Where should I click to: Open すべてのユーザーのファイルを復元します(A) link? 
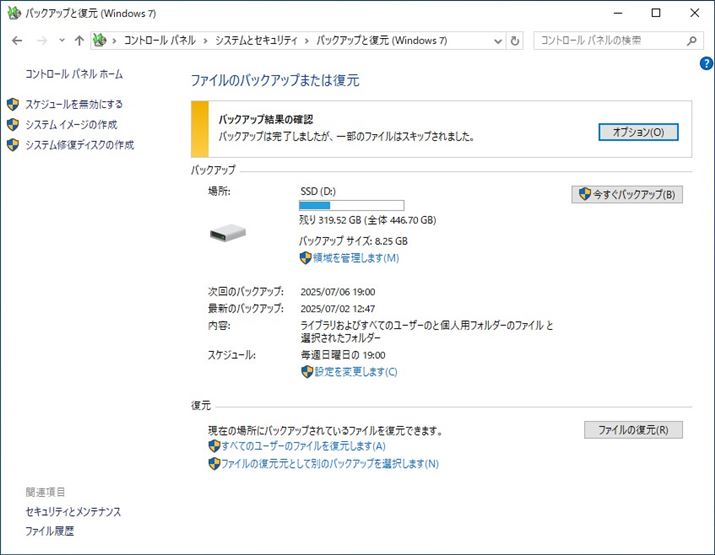pyautogui.click(x=304, y=446)
